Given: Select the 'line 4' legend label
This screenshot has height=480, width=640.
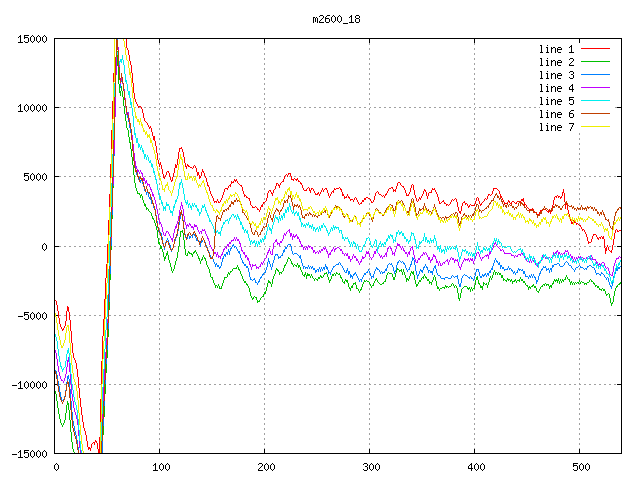Looking at the screenshot, I should click(557, 88).
